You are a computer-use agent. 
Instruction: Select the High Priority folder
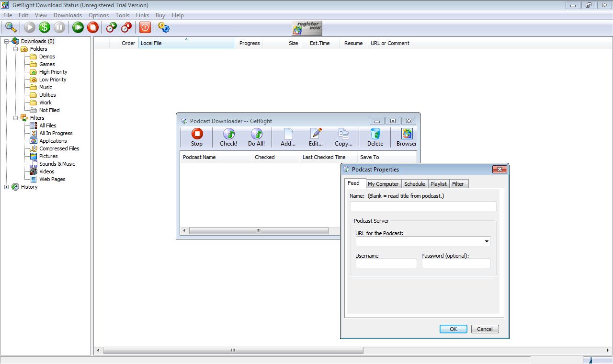53,72
